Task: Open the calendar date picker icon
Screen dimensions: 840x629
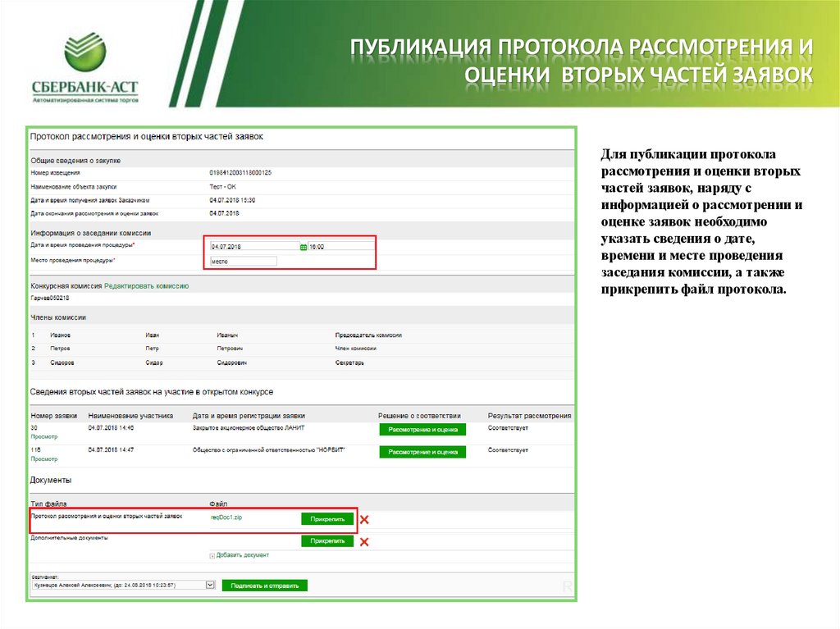Action: (x=303, y=246)
